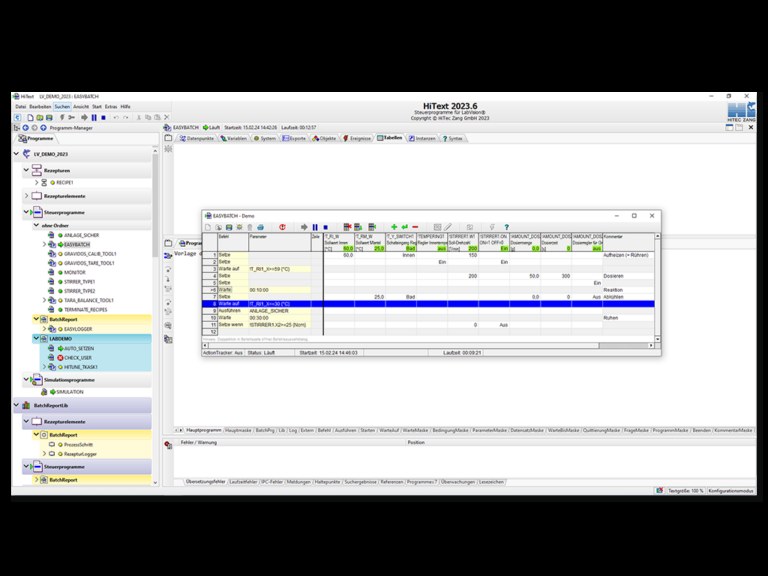Click the save icon in the main toolbar

click(49, 118)
